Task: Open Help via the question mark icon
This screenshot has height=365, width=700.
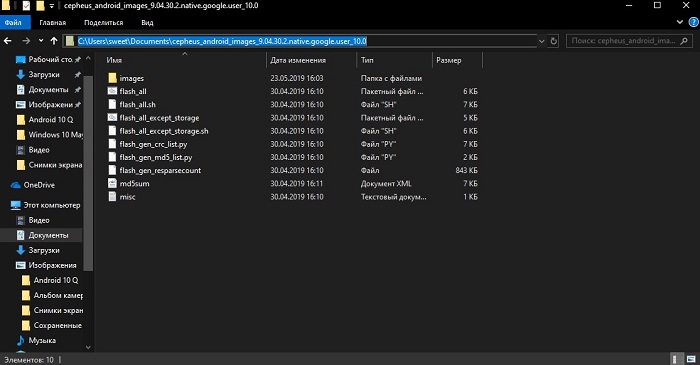Action: pos(694,22)
